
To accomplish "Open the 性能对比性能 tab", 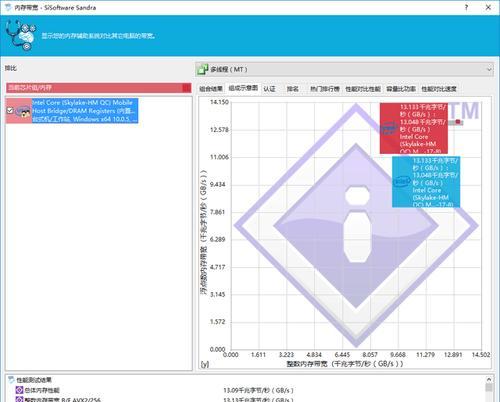I will (363, 89).
